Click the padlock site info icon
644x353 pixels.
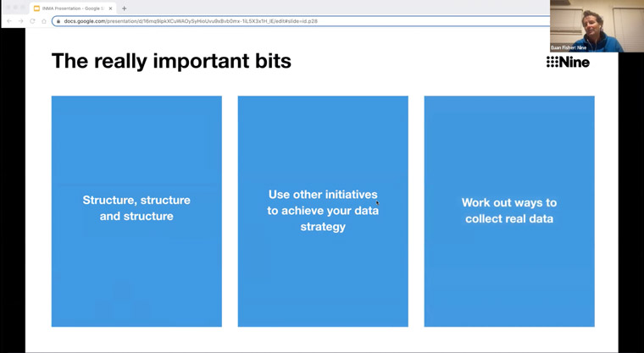point(58,21)
